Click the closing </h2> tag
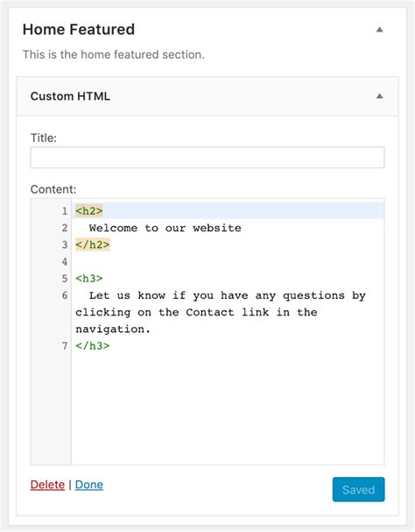The width and height of the screenshot is (415, 532). tap(93, 245)
